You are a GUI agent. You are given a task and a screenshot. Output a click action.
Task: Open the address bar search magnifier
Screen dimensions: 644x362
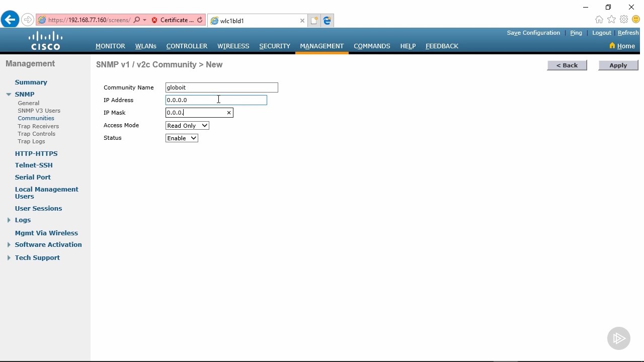(x=136, y=20)
